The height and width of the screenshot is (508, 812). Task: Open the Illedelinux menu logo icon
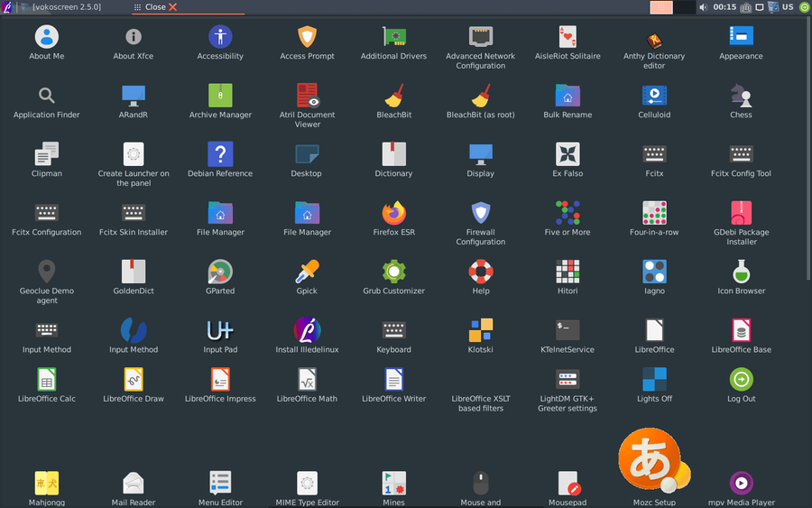pos(7,7)
